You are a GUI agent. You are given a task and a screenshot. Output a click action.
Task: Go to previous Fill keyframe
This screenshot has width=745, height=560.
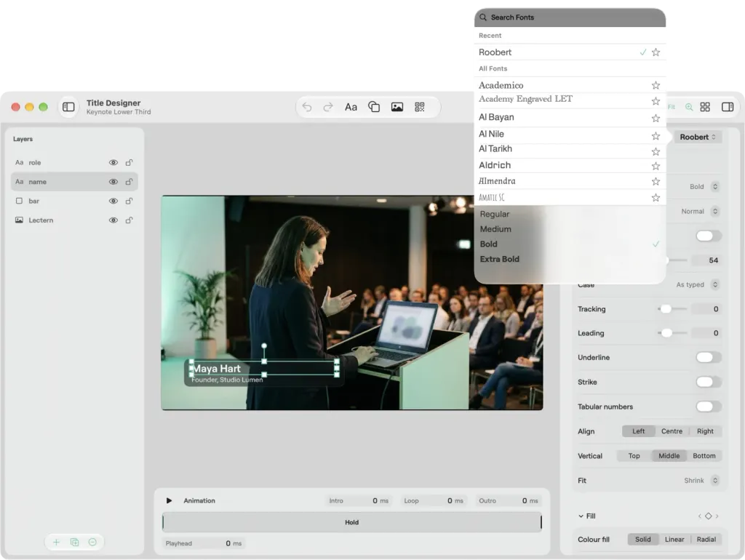[699, 516]
